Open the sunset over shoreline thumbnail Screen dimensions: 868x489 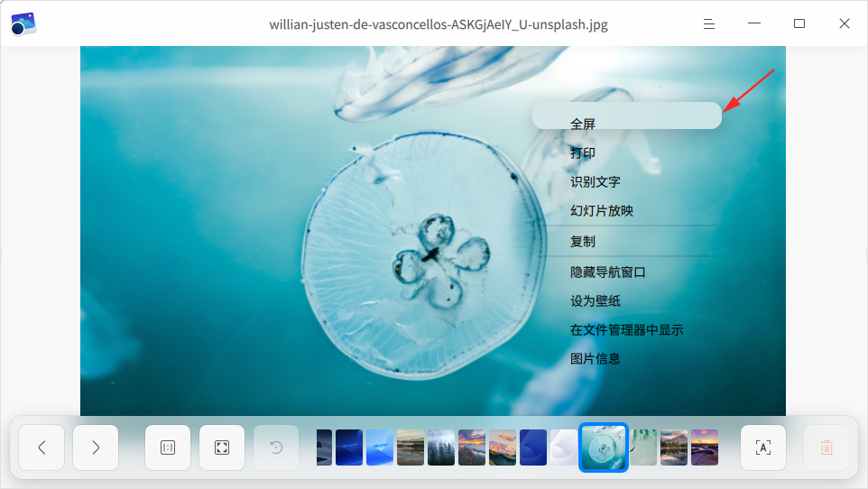click(x=472, y=447)
